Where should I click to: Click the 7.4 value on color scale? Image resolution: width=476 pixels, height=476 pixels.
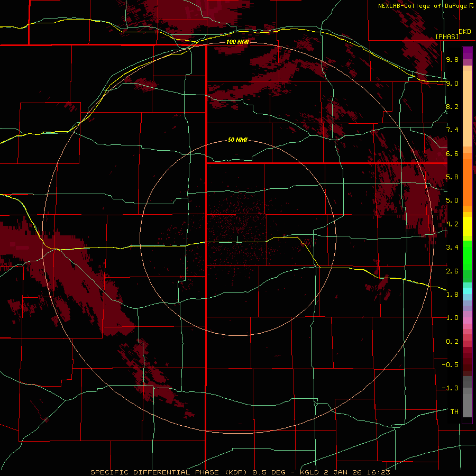click(452, 130)
